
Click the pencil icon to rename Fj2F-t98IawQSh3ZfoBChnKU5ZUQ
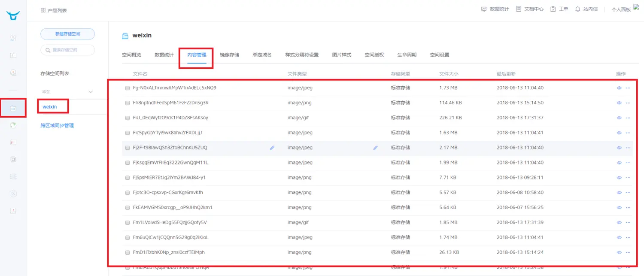pyautogui.click(x=272, y=148)
